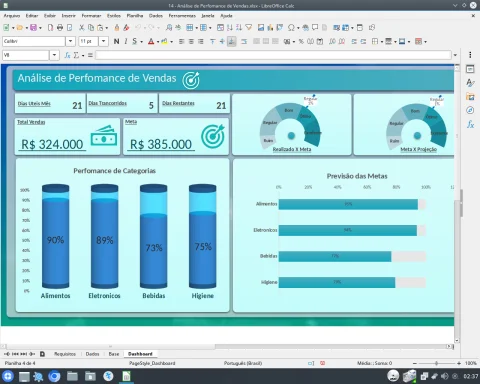Open the Save options dropdown arrow
The height and width of the screenshot is (384, 480).
tap(40, 28)
